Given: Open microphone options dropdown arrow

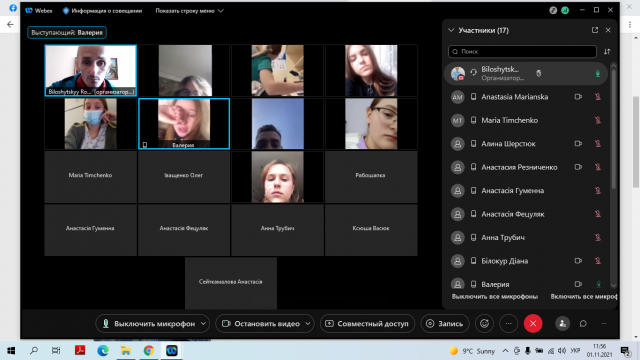Looking at the screenshot, I should pos(204,324).
